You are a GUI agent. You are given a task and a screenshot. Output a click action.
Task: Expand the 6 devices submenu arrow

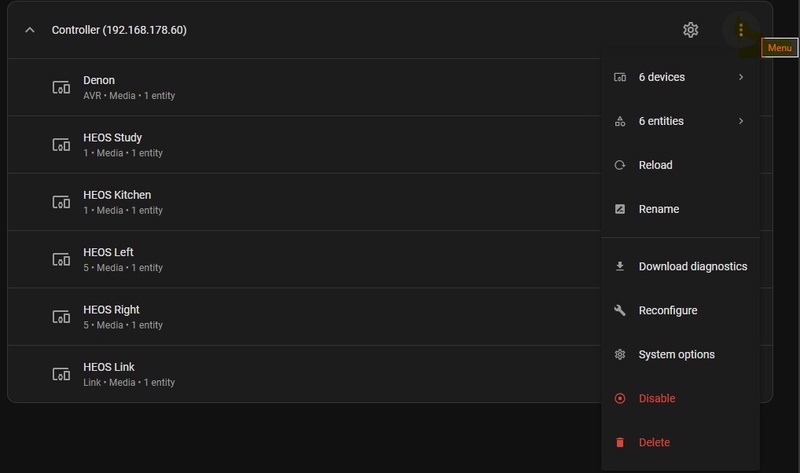pyautogui.click(x=741, y=77)
